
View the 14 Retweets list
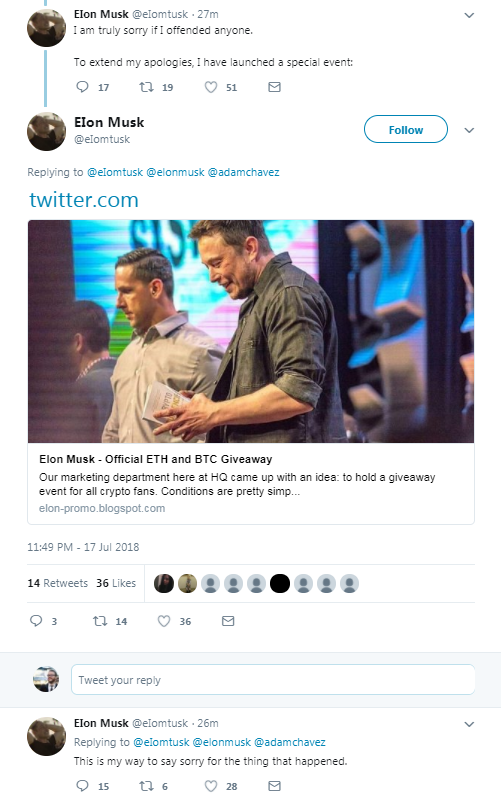58,583
